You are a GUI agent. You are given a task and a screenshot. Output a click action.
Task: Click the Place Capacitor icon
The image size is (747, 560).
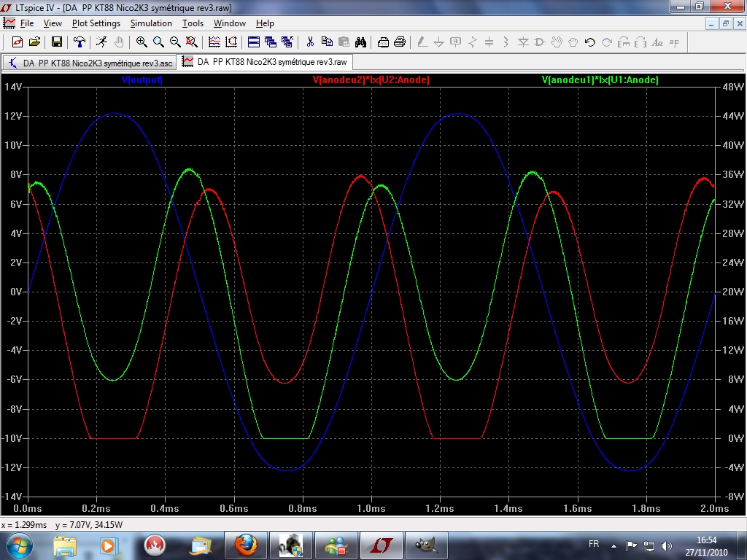pyautogui.click(x=489, y=42)
